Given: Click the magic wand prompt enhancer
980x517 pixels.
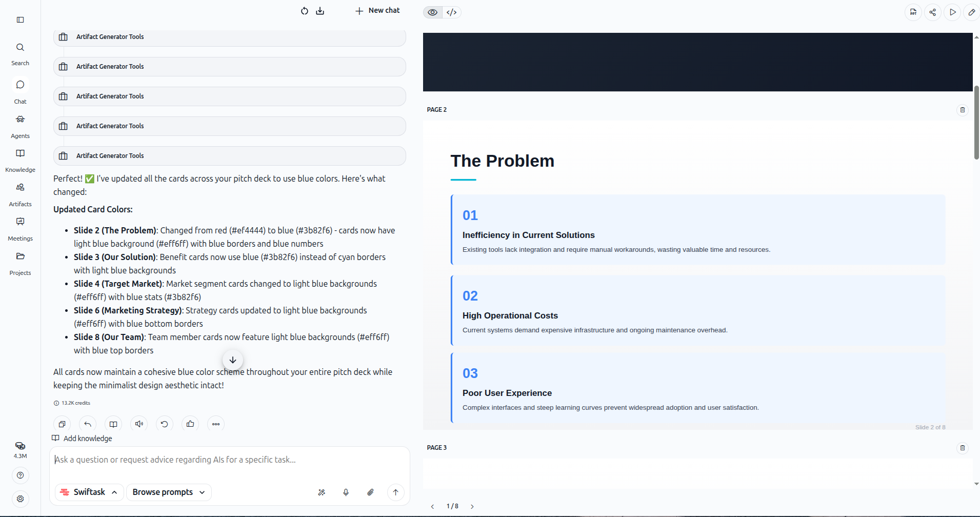Looking at the screenshot, I should (322, 492).
